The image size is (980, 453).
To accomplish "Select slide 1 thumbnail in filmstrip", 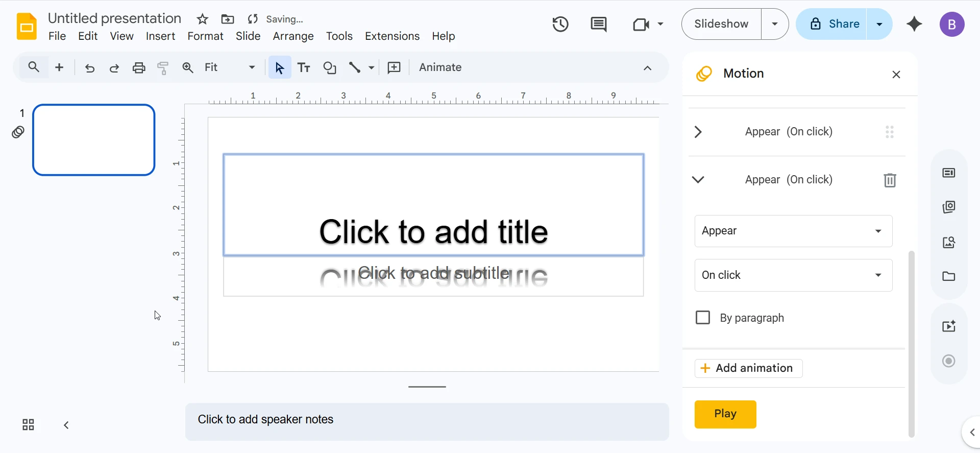I will pos(94,140).
